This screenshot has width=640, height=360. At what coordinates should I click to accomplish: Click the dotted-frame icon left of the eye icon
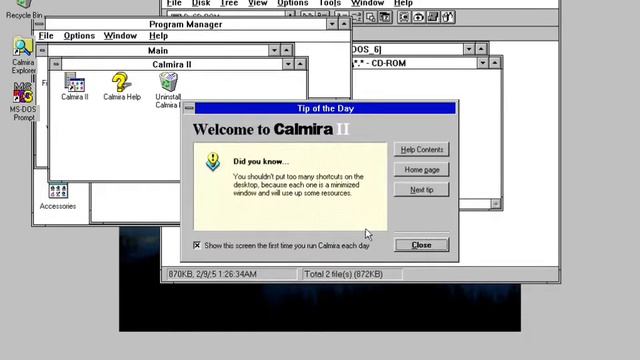[x=404, y=17]
